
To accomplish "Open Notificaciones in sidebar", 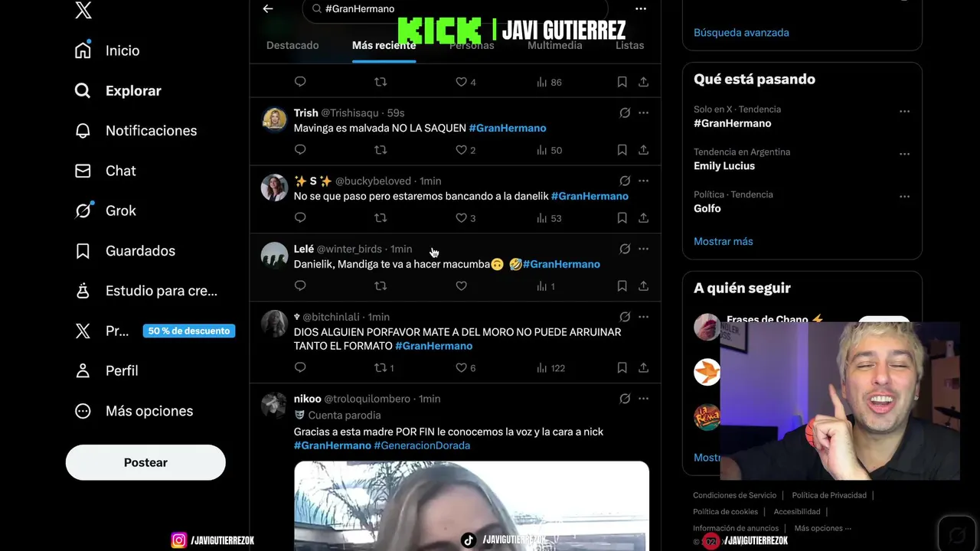I will pos(136,131).
